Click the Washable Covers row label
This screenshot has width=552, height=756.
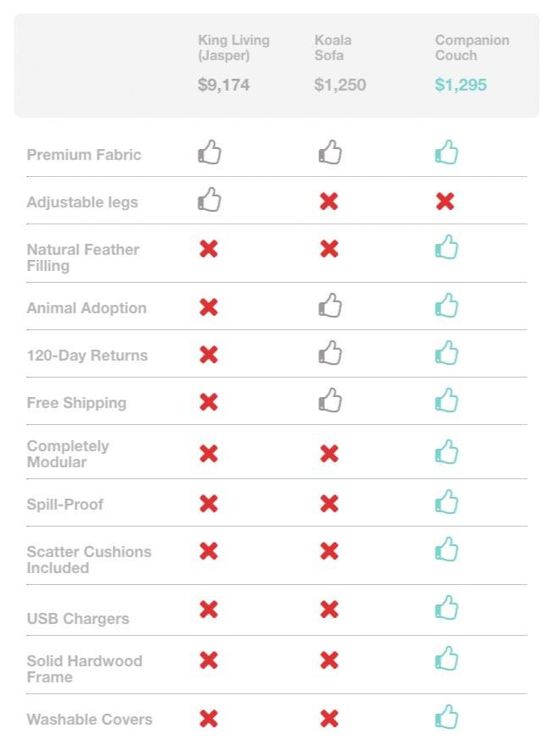click(90, 720)
